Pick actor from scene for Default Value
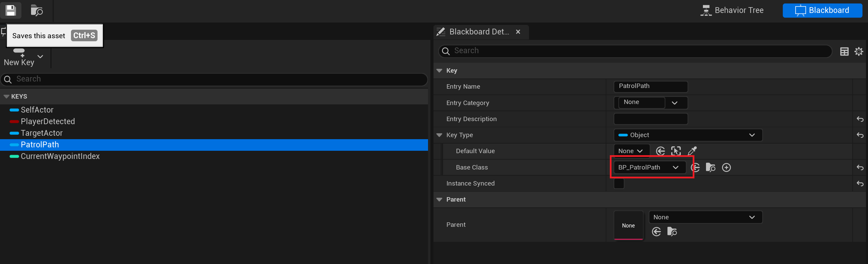This screenshot has height=264, width=868. (x=676, y=151)
